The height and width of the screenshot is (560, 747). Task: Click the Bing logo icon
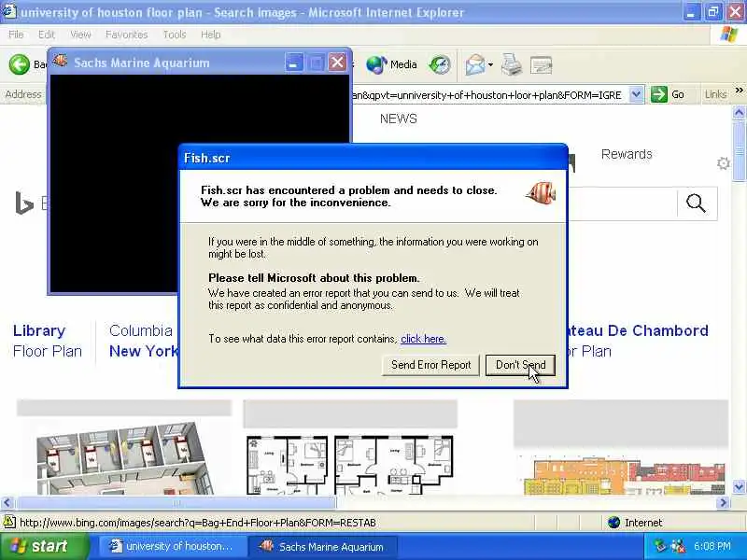click(x=24, y=203)
